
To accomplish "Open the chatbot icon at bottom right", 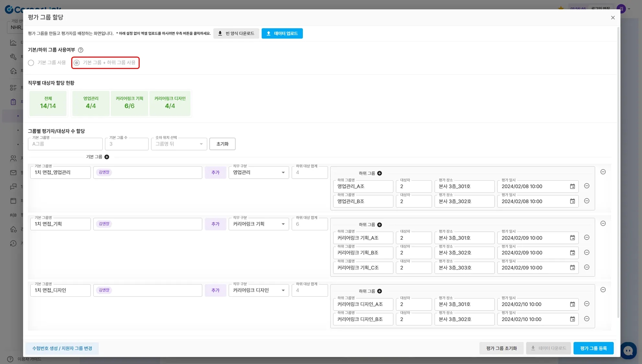I will 628,350.
